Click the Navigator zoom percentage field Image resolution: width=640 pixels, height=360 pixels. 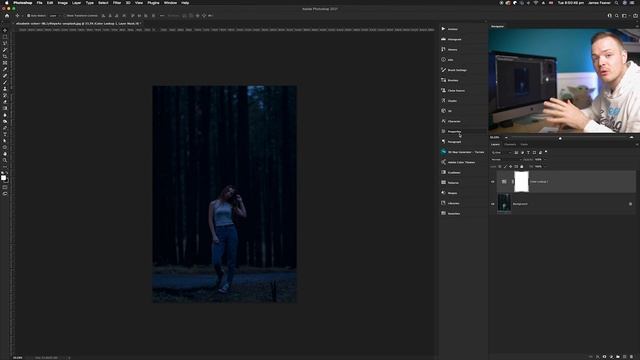(x=495, y=138)
